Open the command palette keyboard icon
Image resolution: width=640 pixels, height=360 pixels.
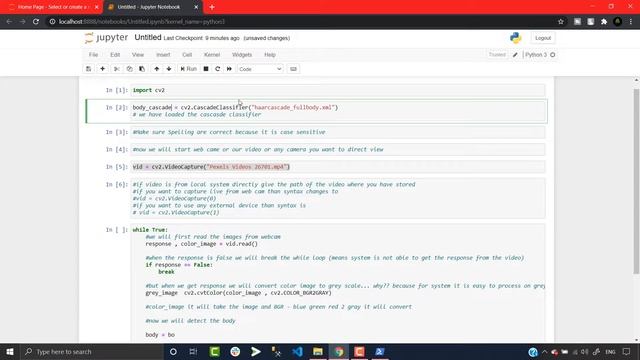point(293,69)
